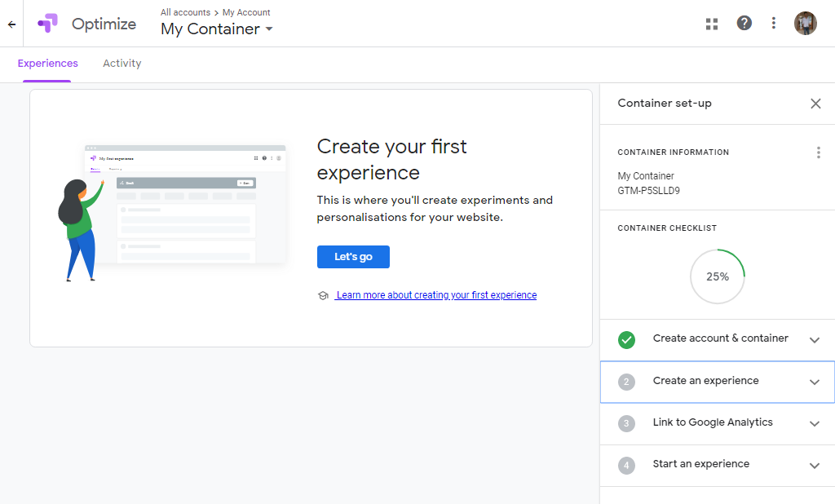
Task: Click the 25% checklist progress circle
Action: 718,276
